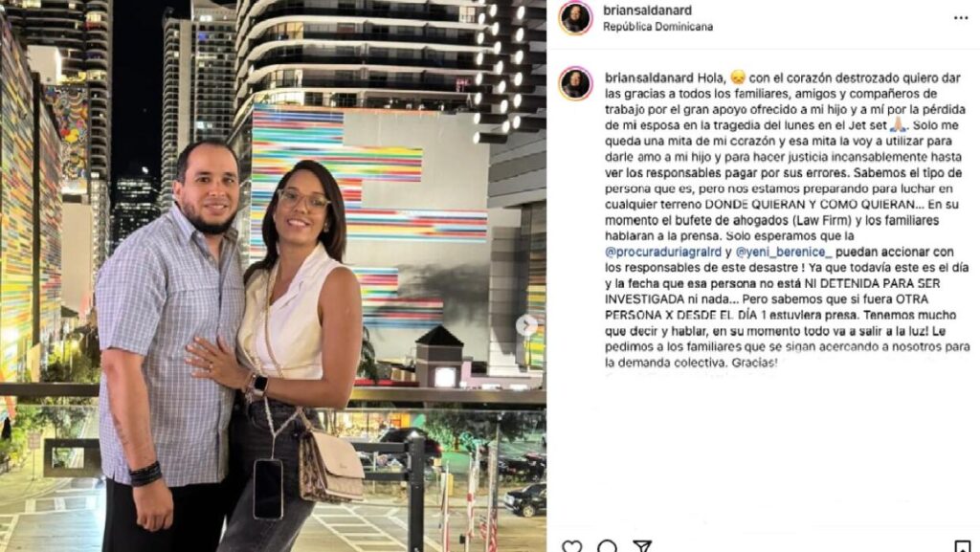Click the sad face emoji in caption
Image resolution: width=980 pixels, height=552 pixels.
tap(738, 77)
